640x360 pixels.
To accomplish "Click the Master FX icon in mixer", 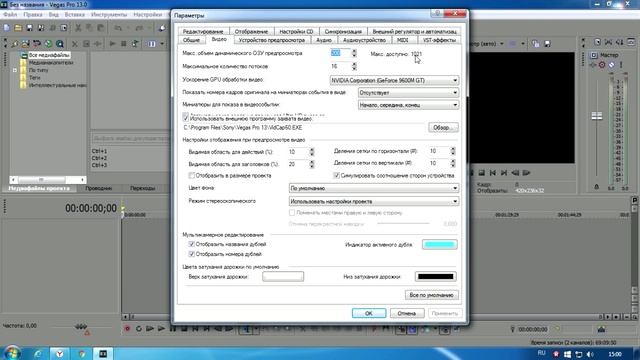I will point(593,65).
